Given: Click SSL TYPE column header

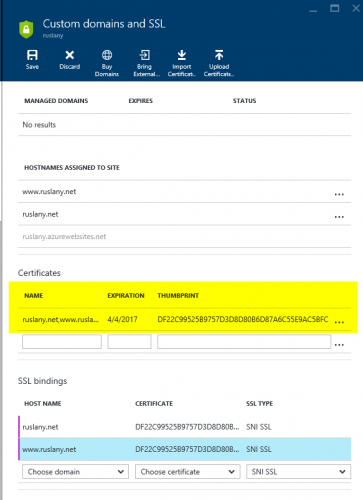Looking at the screenshot, I should pyautogui.click(x=259, y=404).
